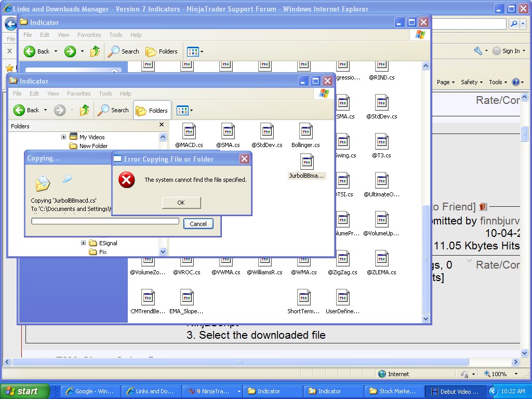Click Search in the front Indicator window
This screenshot has height=399, width=532.
pos(113,110)
